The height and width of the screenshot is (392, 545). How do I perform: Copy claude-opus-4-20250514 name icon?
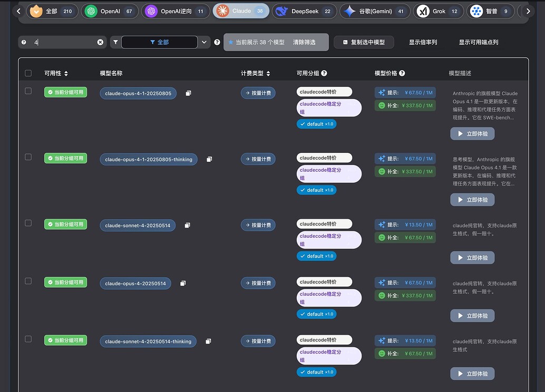[x=183, y=283]
